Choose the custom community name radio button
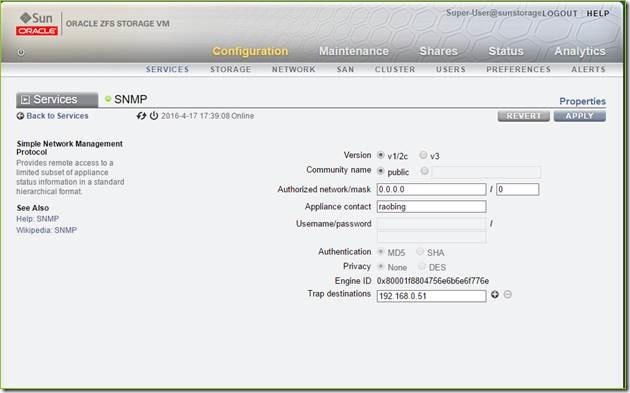 coord(424,171)
